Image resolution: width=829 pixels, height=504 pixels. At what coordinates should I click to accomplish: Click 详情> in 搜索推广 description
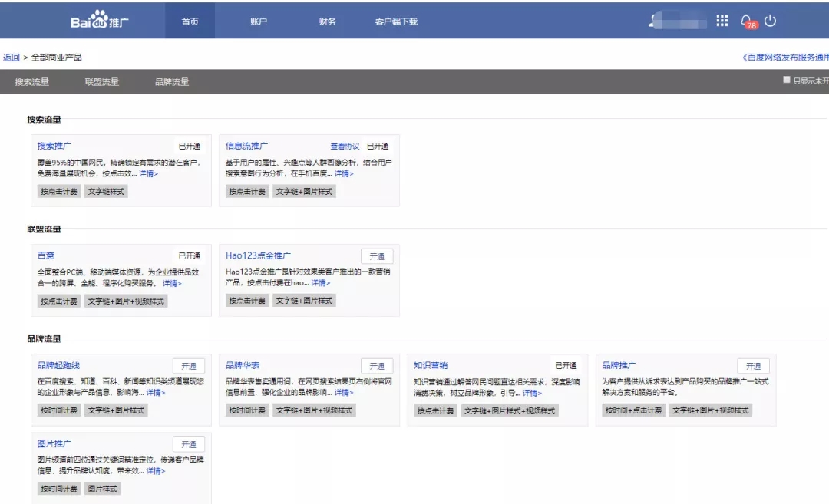coord(149,173)
